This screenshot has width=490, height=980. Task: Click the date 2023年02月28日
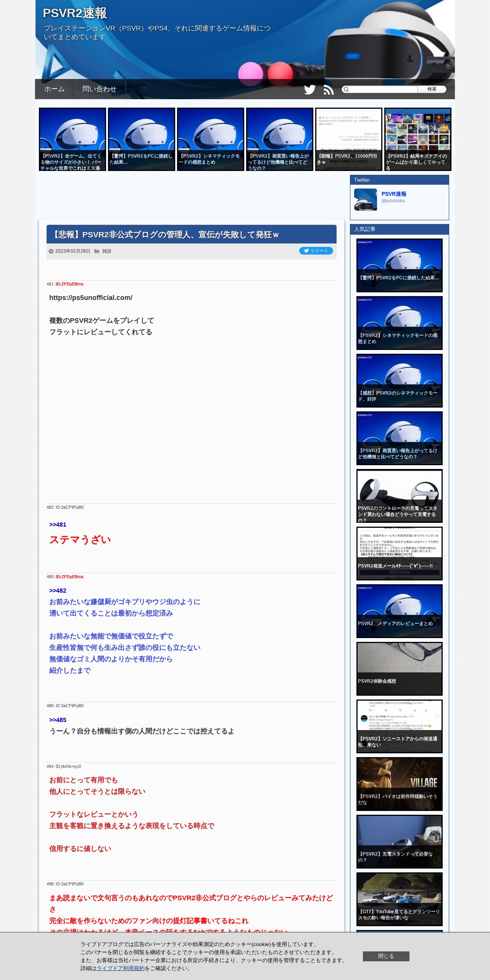73,251
